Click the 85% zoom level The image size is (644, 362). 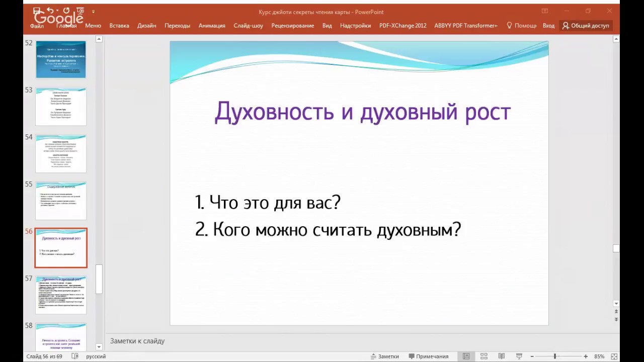point(599,356)
